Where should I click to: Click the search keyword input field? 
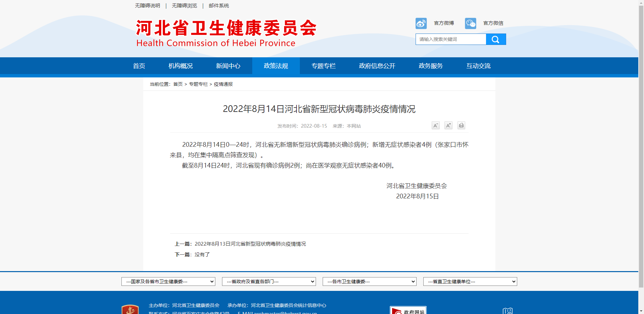click(450, 39)
